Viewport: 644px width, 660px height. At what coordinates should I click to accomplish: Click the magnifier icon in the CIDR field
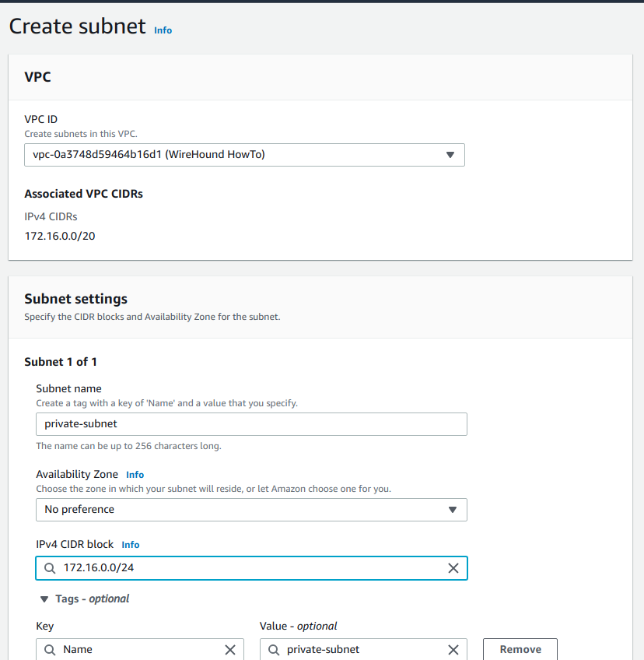point(48,567)
